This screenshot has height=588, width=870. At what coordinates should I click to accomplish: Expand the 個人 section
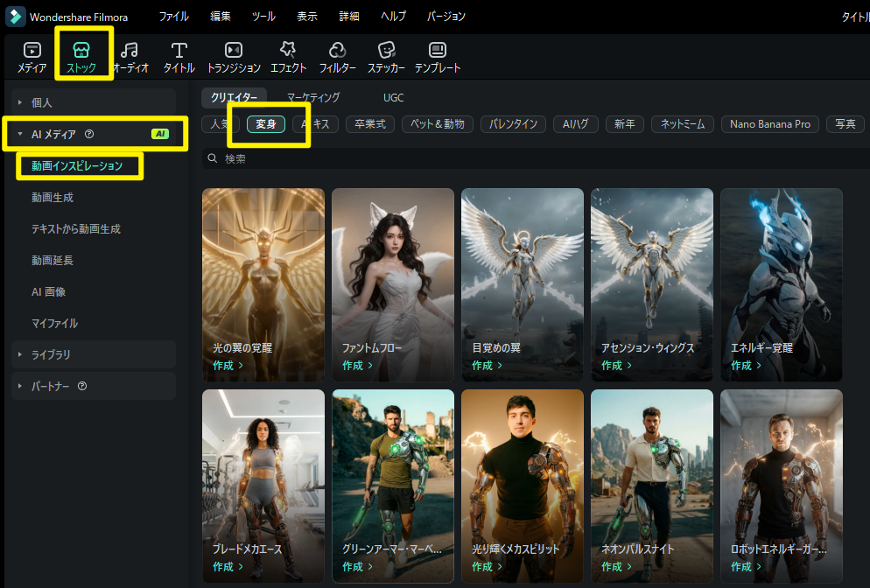pyautogui.click(x=20, y=102)
